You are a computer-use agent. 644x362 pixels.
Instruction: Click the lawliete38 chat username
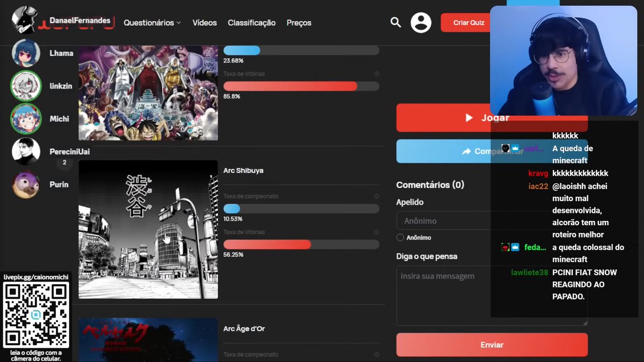(x=530, y=272)
